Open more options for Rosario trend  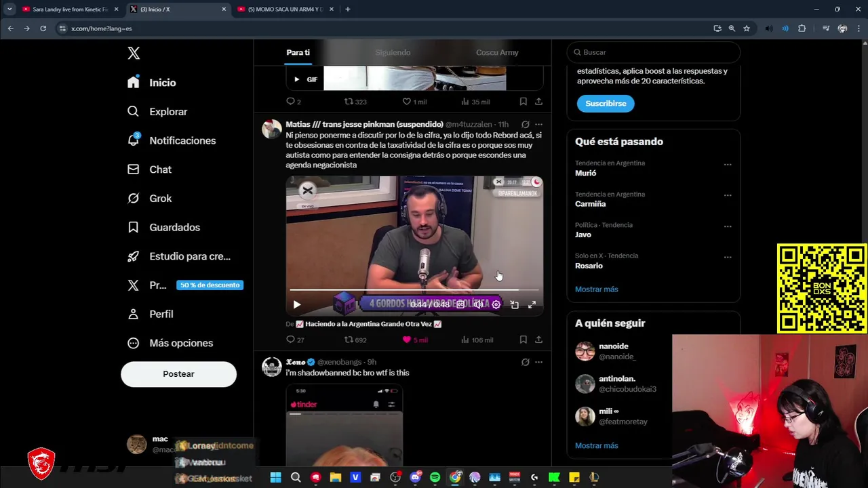[x=728, y=258]
